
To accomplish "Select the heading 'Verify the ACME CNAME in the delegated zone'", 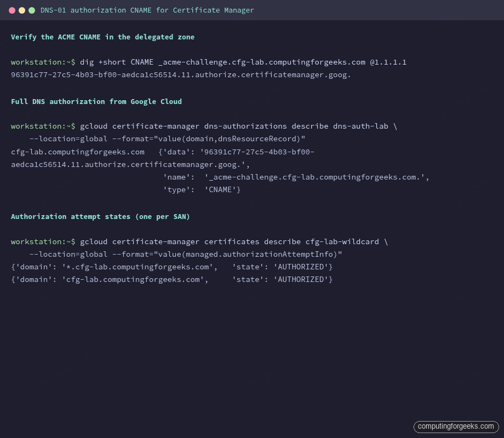I will (102, 37).
